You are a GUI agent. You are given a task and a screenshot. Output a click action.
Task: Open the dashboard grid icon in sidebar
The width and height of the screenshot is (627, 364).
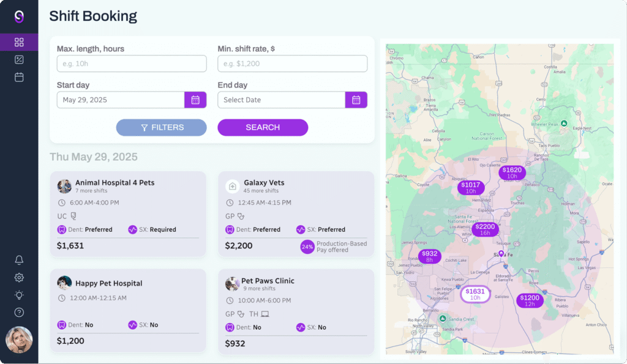[19, 42]
